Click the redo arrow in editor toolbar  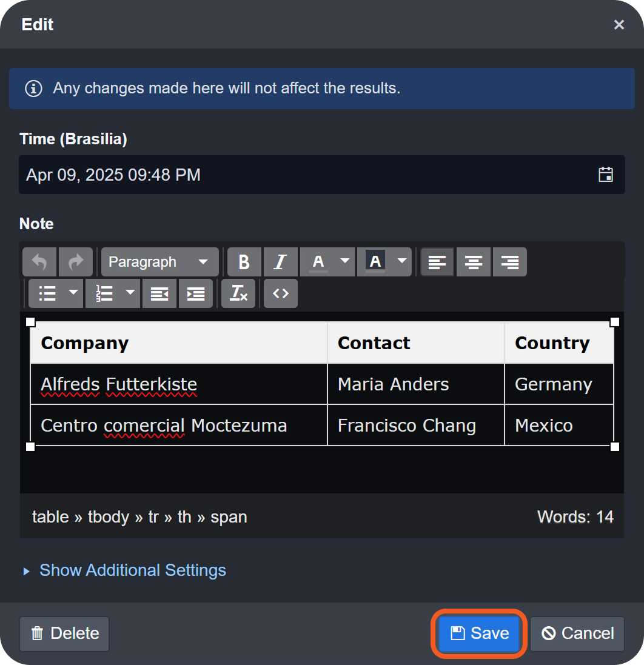pos(76,262)
